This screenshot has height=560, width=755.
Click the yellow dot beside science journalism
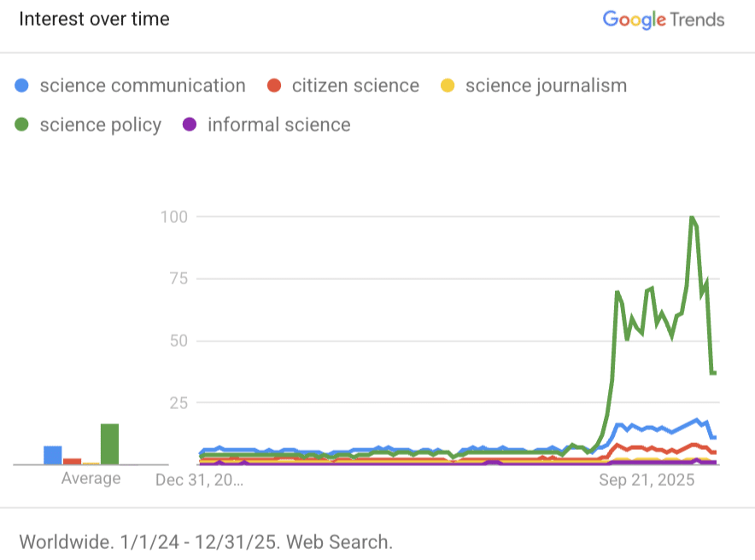[x=448, y=85]
